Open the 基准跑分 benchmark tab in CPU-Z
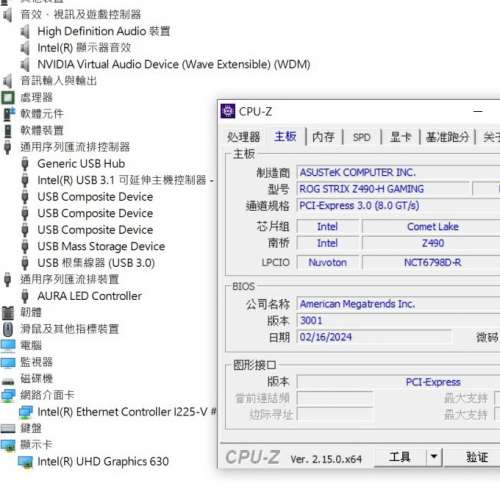Viewport: 500px width, 500px height. 447,137
